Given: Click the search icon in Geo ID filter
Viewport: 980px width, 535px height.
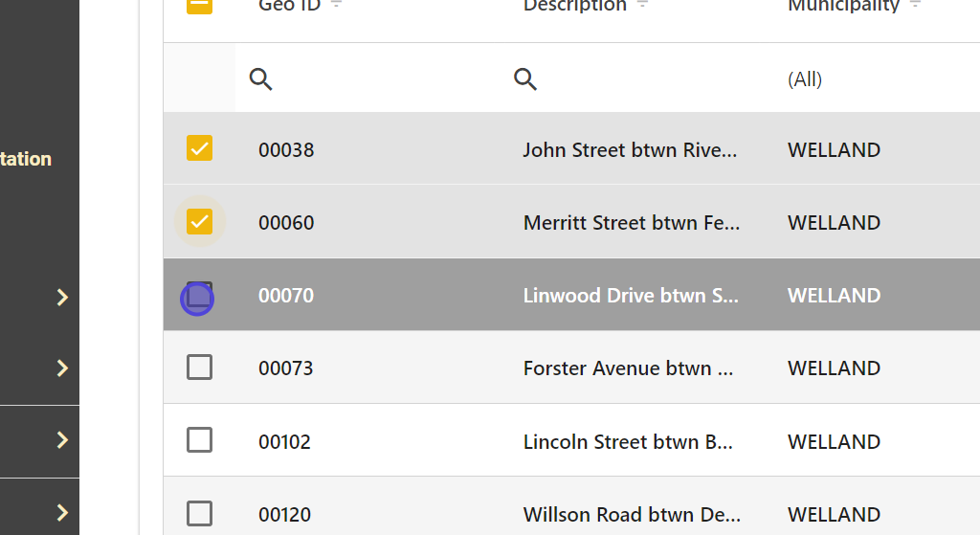Looking at the screenshot, I should pos(261,79).
